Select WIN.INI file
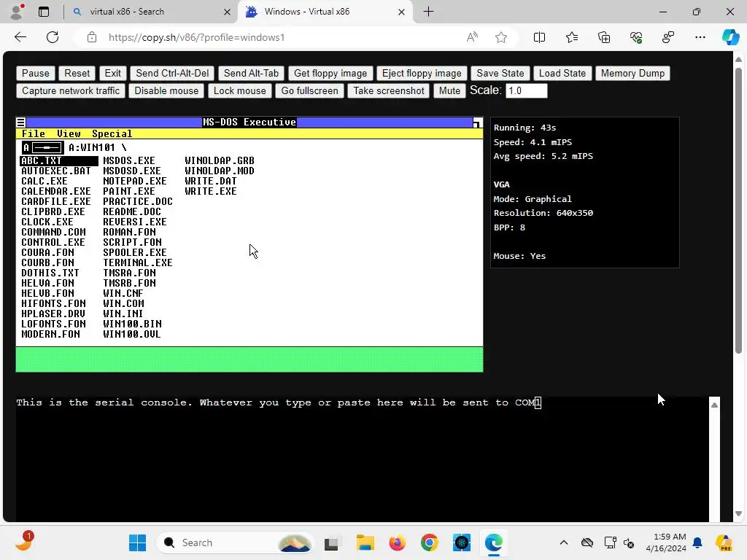Image resolution: width=747 pixels, height=560 pixels. tap(123, 314)
